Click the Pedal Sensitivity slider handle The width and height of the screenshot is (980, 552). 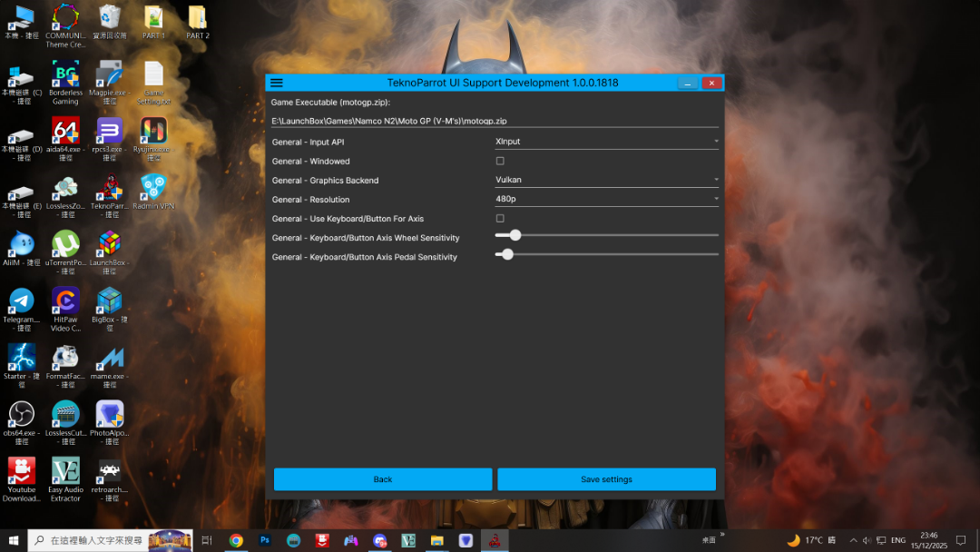point(507,254)
